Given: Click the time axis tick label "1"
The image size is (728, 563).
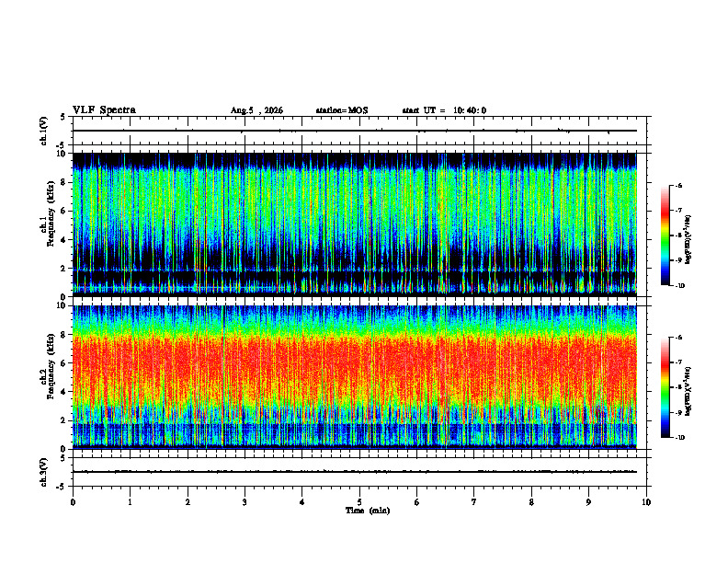Looking at the screenshot, I should [x=130, y=502].
